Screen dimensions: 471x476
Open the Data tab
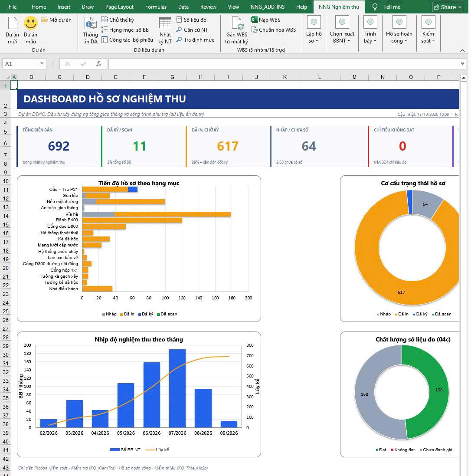tap(183, 7)
